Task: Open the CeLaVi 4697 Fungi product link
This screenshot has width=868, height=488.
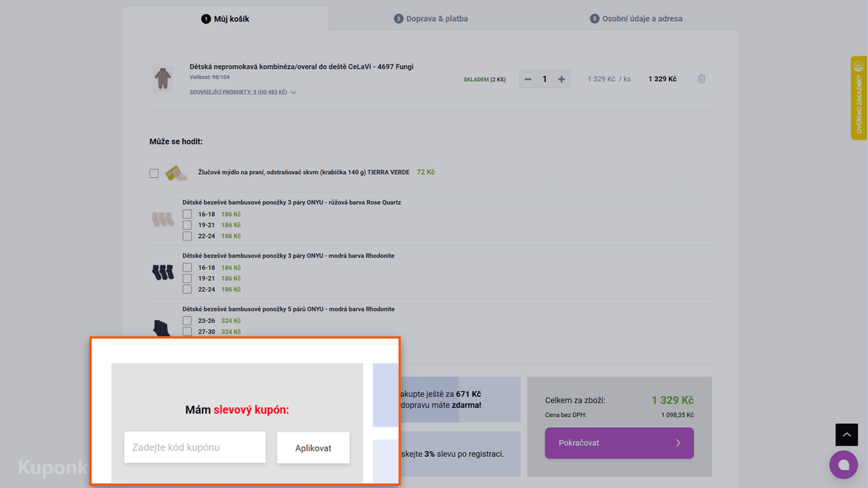Action: (302, 67)
